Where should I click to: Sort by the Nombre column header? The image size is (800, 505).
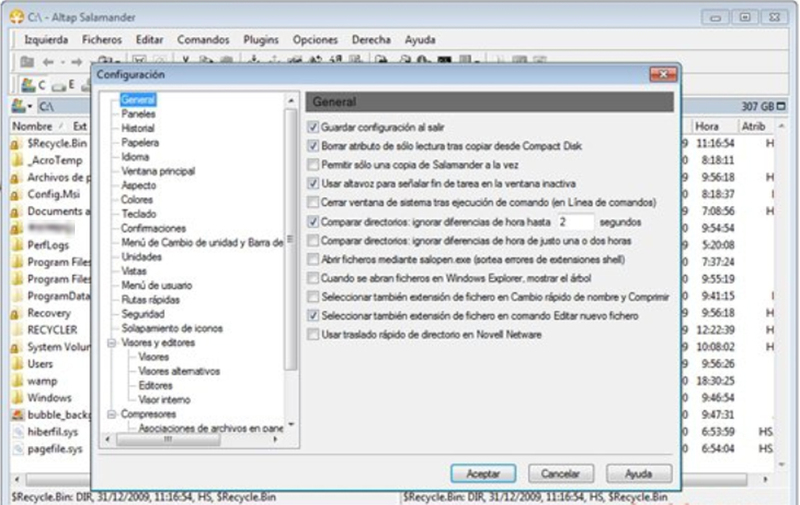(x=33, y=126)
